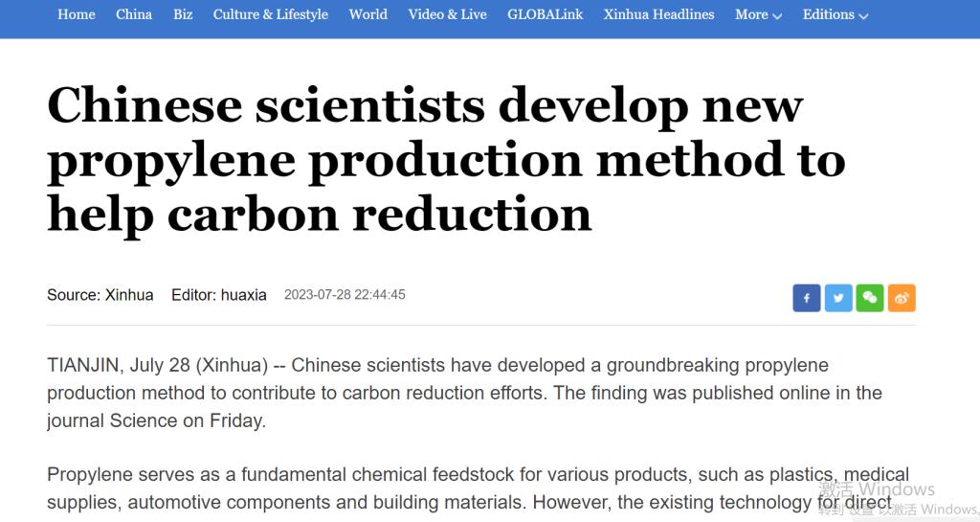
Task: Share article via WeChat icon
Action: click(870, 298)
